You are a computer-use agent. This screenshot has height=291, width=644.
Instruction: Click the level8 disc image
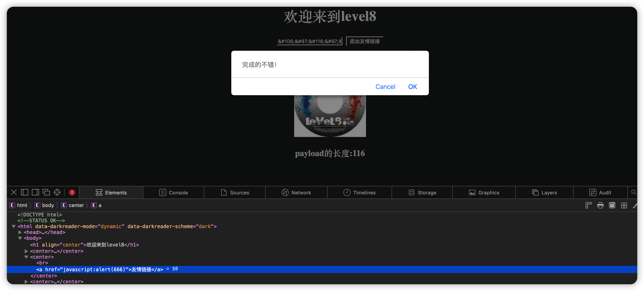330,116
